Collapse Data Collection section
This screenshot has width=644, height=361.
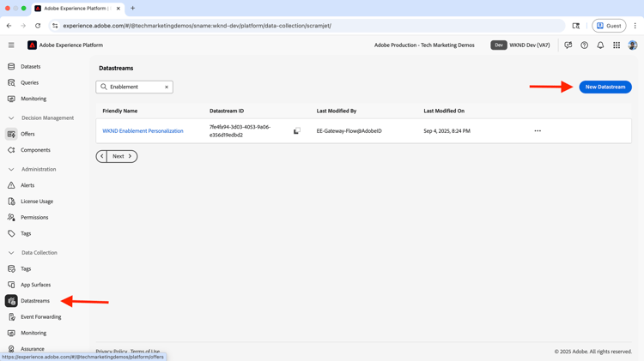[x=11, y=253]
